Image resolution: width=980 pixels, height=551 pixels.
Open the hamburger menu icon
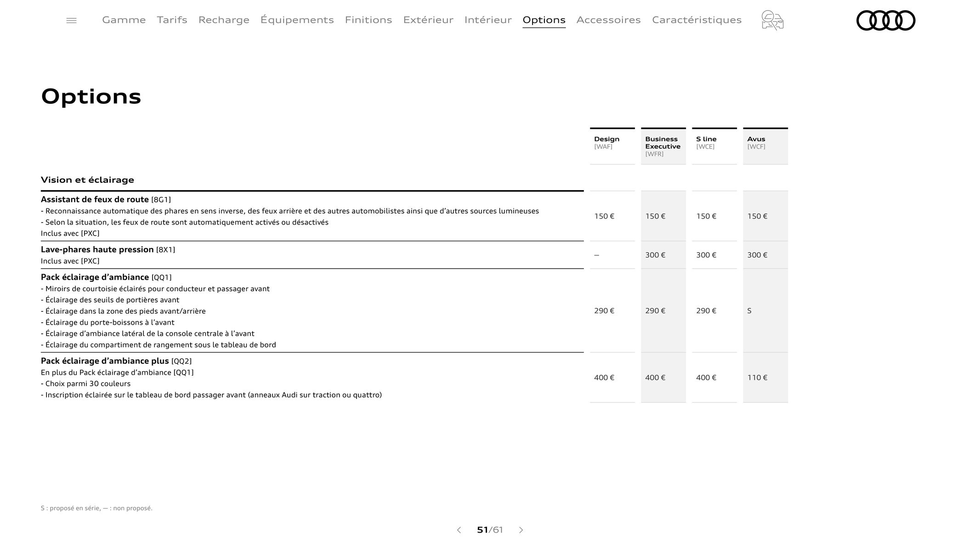[x=71, y=20]
